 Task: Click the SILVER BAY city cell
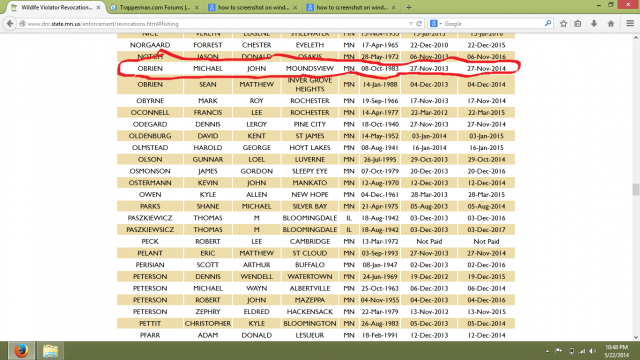coord(310,206)
